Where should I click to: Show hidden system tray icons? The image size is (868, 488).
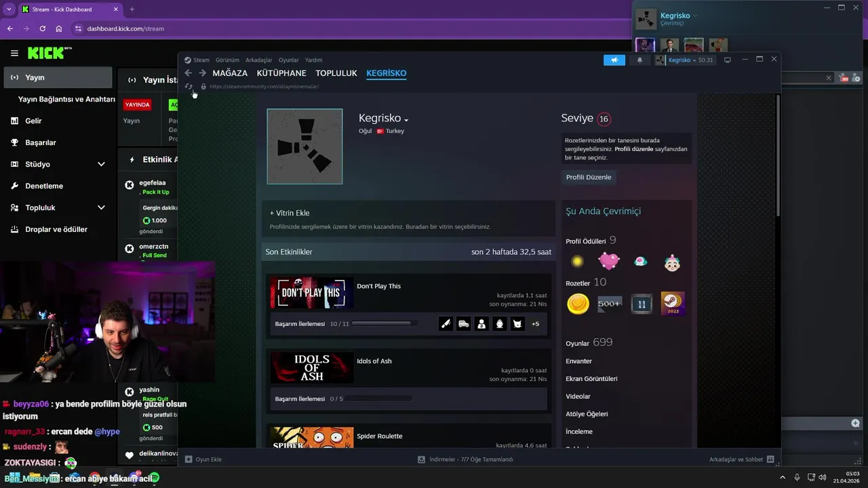tap(783, 478)
